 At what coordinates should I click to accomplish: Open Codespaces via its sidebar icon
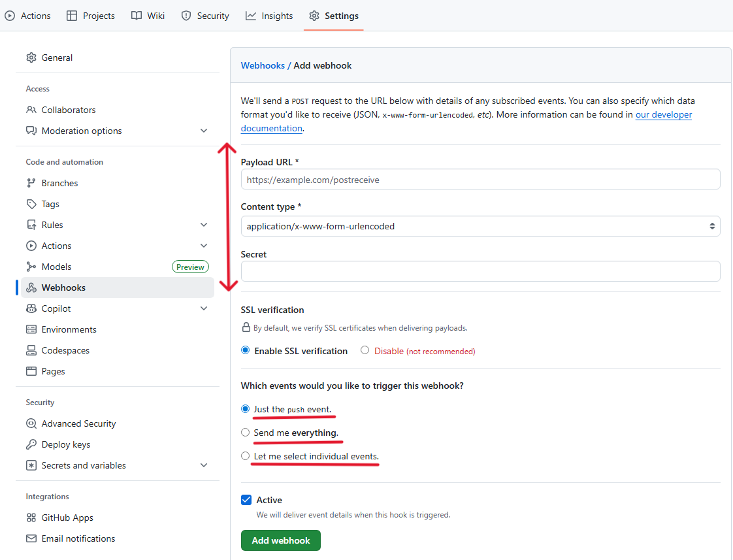point(31,350)
